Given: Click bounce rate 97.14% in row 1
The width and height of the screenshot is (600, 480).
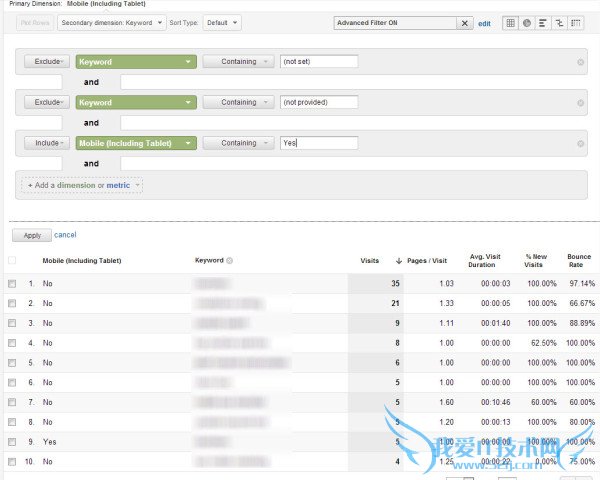Looking at the screenshot, I should coord(582,284).
